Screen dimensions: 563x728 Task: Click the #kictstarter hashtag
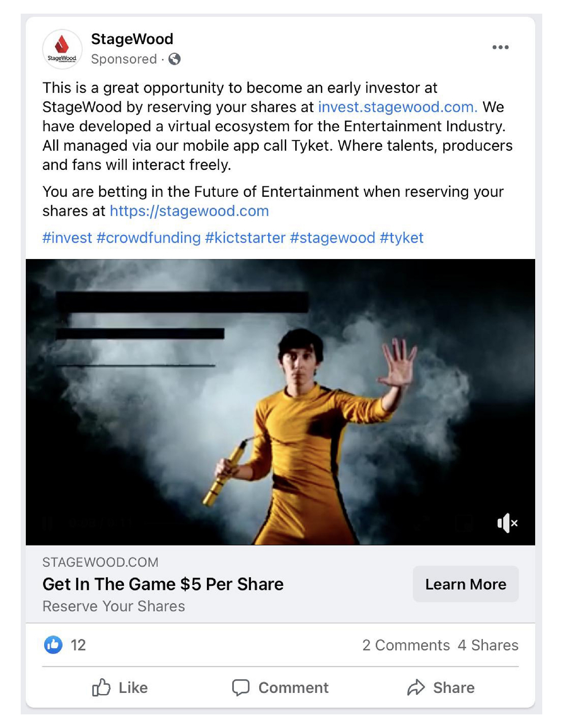(245, 238)
